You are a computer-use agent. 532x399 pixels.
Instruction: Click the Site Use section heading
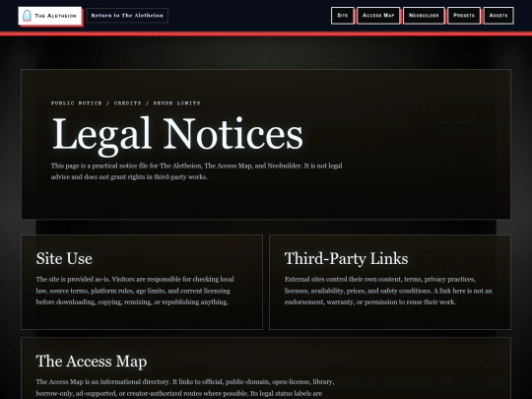(64, 258)
